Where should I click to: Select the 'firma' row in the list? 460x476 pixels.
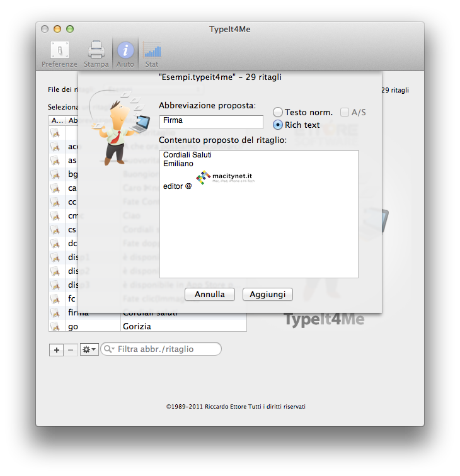tap(147, 313)
